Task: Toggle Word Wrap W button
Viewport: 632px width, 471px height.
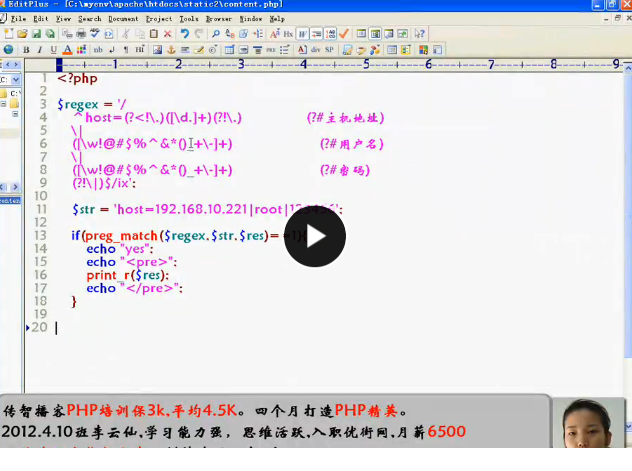Action: pos(302,34)
